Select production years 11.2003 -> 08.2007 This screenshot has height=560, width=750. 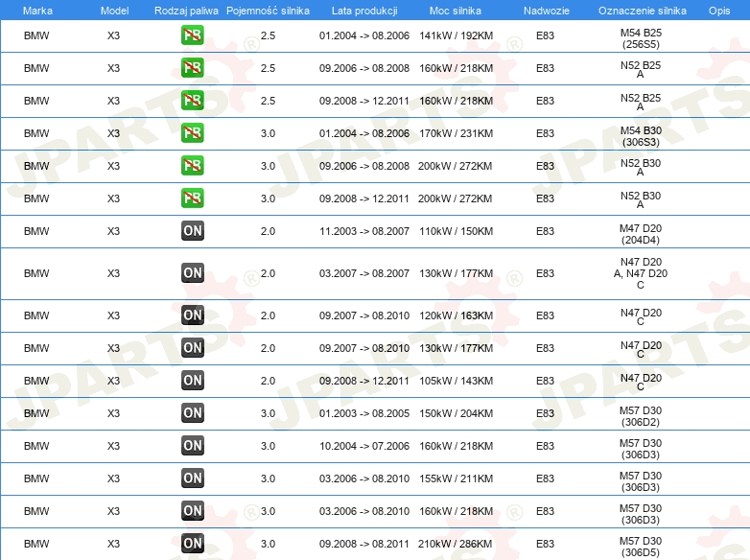[x=364, y=231]
